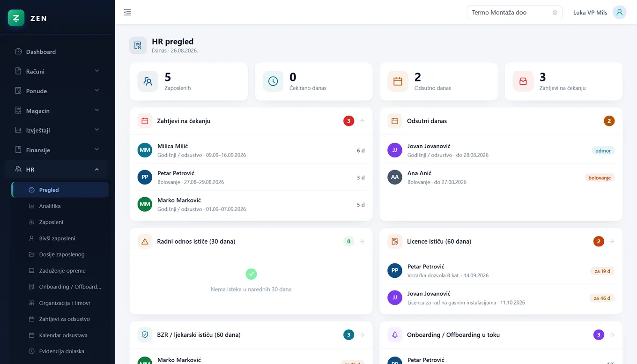Screen dimensions: 637x364
Task: Open Zahtjevi za odsustvo in sidebar
Action: coord(60,319)
